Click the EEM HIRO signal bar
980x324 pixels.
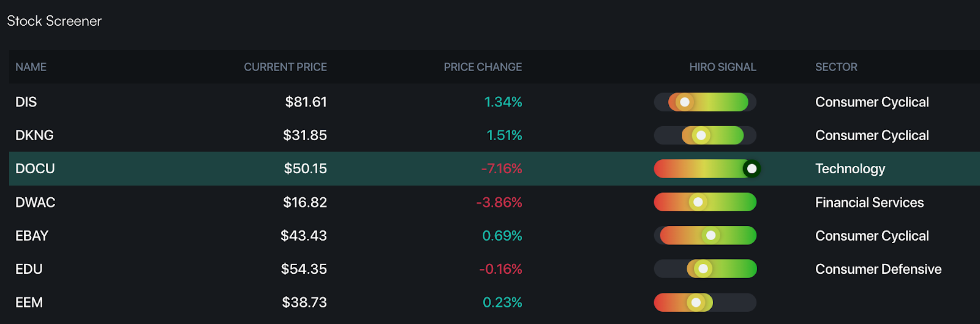click(x=705, y=302)
